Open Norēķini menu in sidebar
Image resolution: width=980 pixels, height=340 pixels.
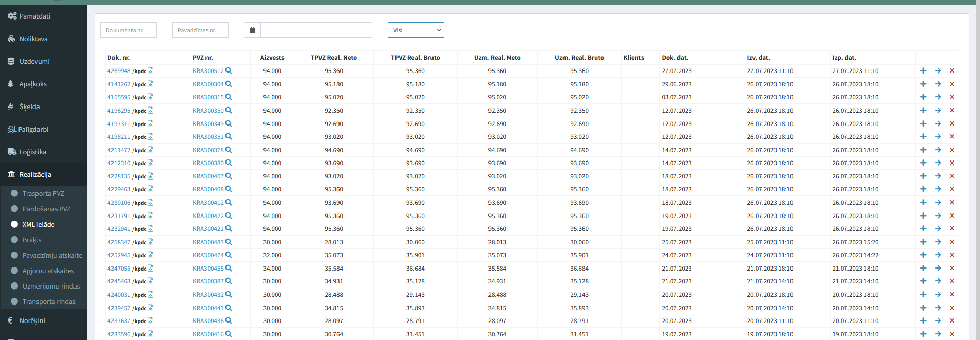32,321
